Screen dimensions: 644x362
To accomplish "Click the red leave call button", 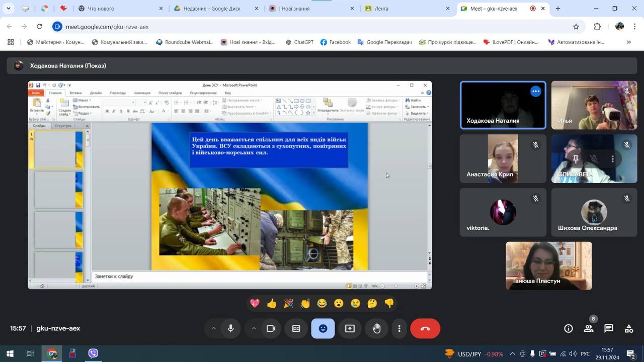I will 425,328.
